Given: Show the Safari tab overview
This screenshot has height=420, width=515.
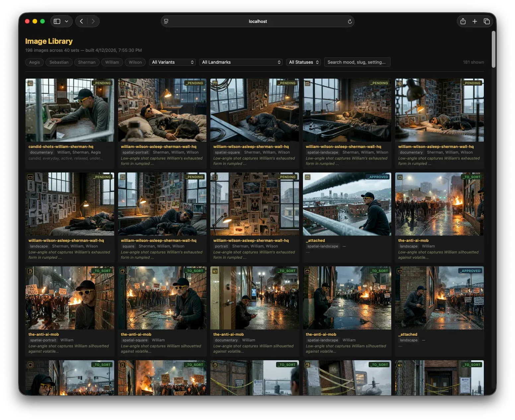Looking at the screenshot, I should tap(487, 21).
